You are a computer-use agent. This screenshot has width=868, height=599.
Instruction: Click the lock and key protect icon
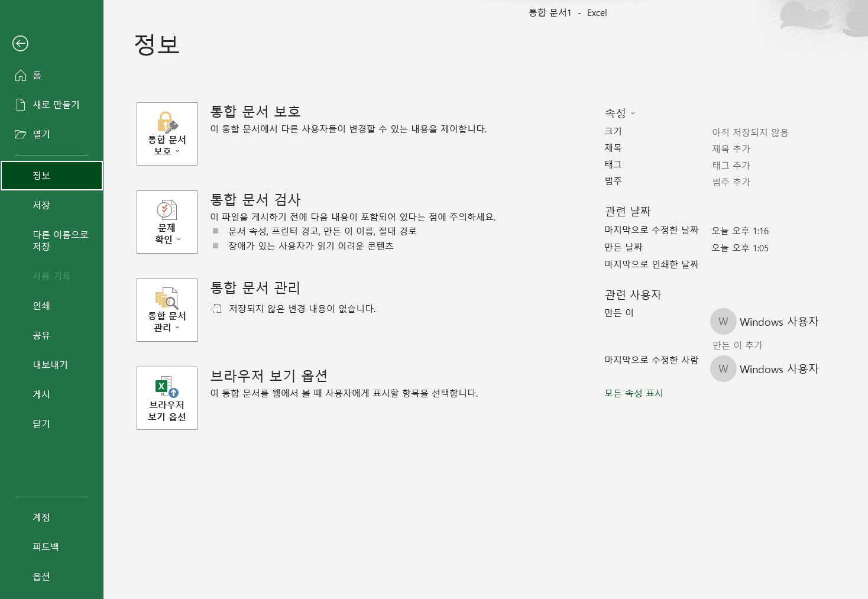[x=167, y=122]
